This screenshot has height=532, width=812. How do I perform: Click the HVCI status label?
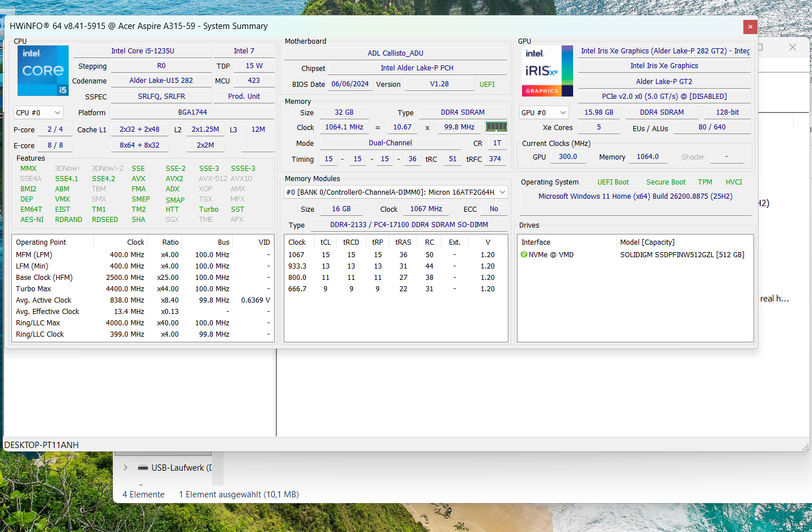[x=734, y=182]
